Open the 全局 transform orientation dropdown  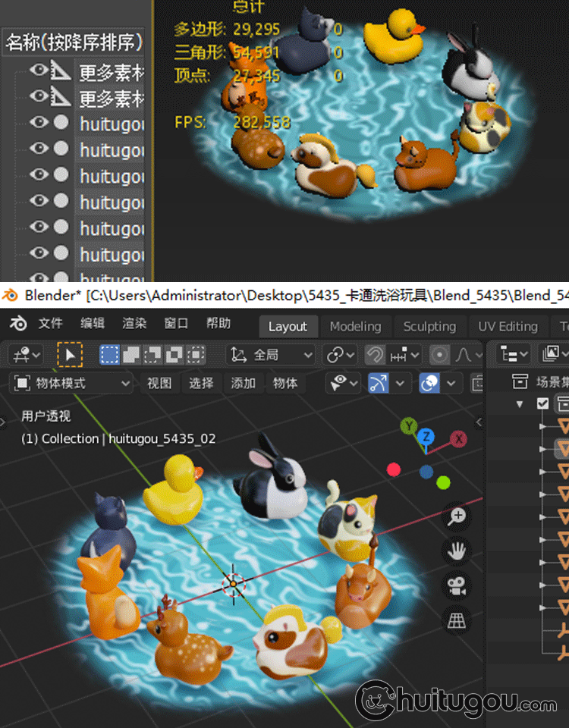[272, 355]
